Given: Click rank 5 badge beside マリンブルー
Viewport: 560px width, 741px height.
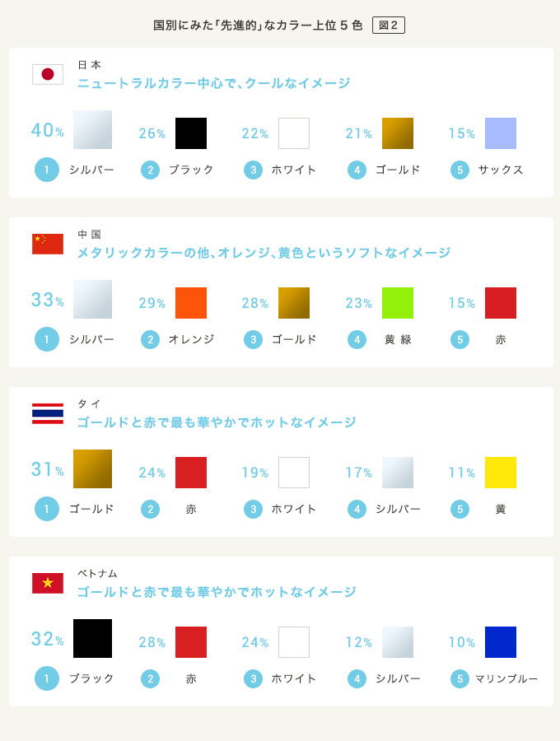Looking at the screenshot, I should pyautogui.click(x=460, y=679).
